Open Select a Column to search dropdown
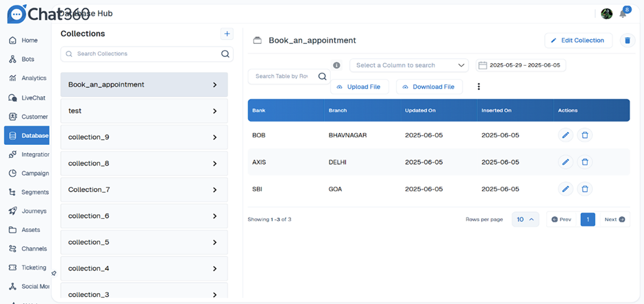 coord(409,65)
